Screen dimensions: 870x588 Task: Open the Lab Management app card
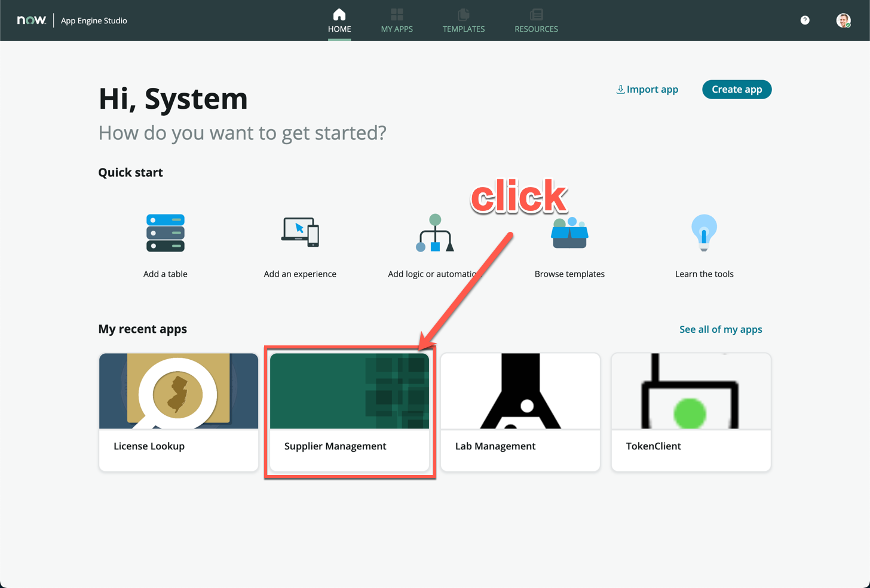pyautogui.click(x=520, y=412)
